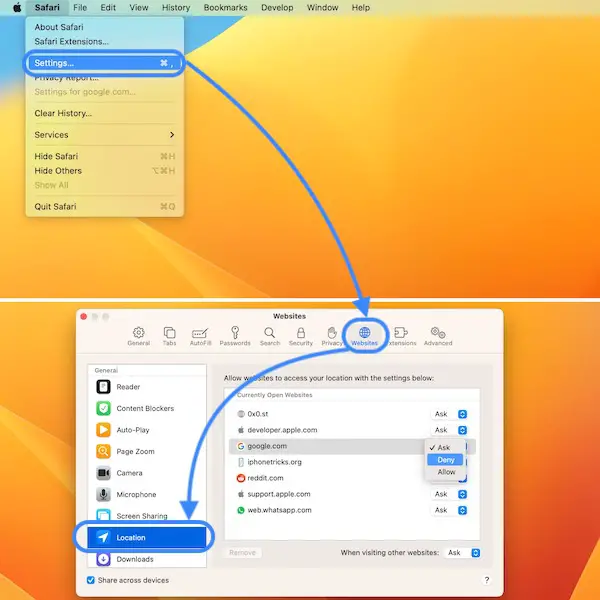Open the Tabs settings icon
The width and height of the screenshot is (600, 600).
pos(169,334)
